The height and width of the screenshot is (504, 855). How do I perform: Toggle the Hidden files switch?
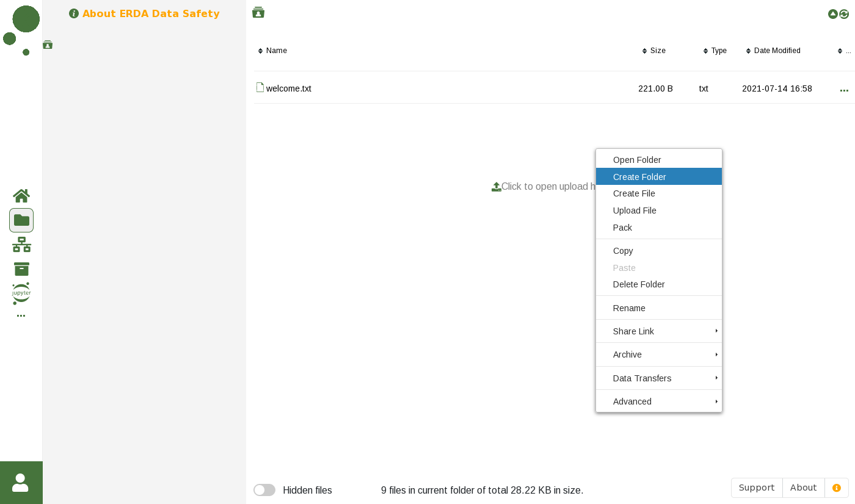pyautogui.click(x=264, y=490)
